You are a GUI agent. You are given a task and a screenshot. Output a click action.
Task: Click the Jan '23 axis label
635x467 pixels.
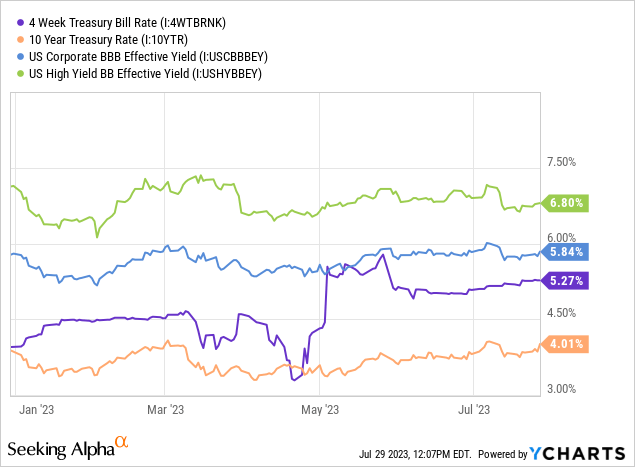coord(33,408)
